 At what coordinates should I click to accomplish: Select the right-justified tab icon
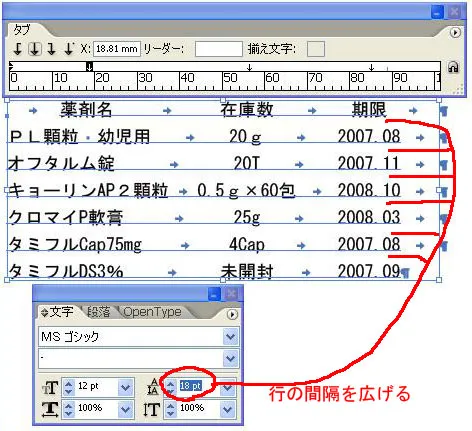(x=51, y=49)
